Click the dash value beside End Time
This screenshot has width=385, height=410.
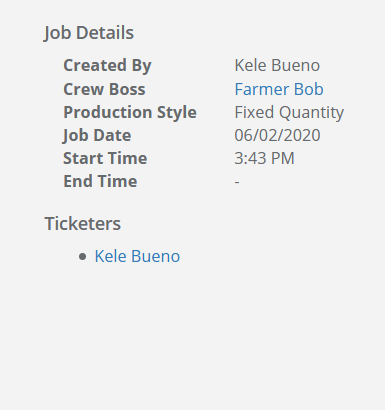point(237,182)
